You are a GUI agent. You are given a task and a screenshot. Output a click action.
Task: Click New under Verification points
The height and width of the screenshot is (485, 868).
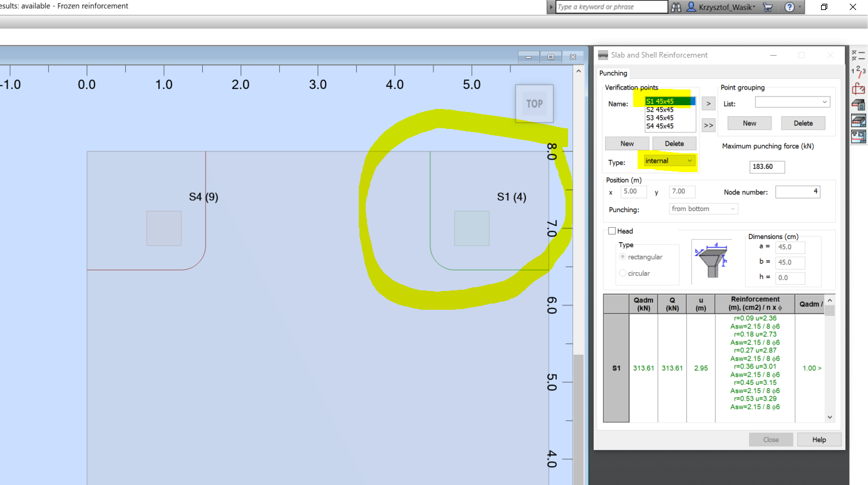pyautogui.click(x=627, y=143)
